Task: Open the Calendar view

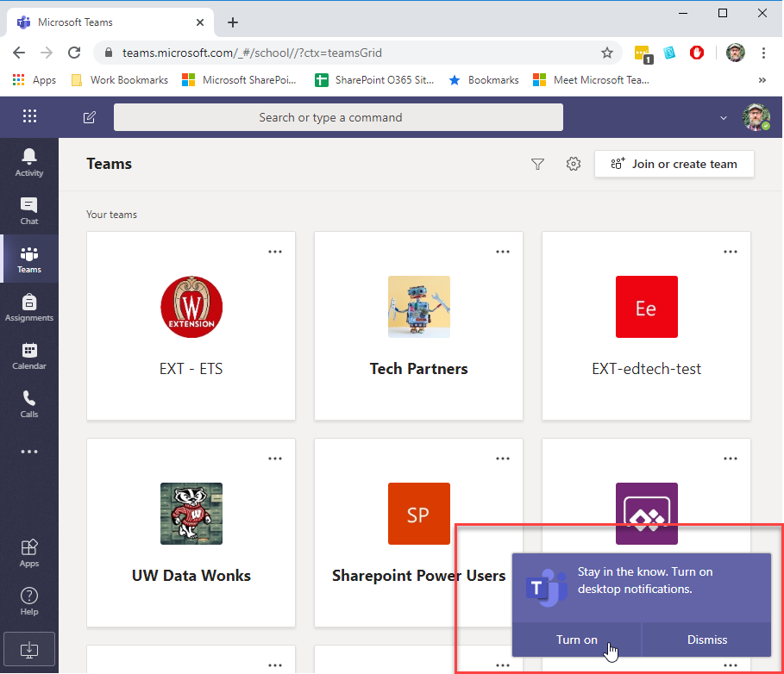Action: 29,356
